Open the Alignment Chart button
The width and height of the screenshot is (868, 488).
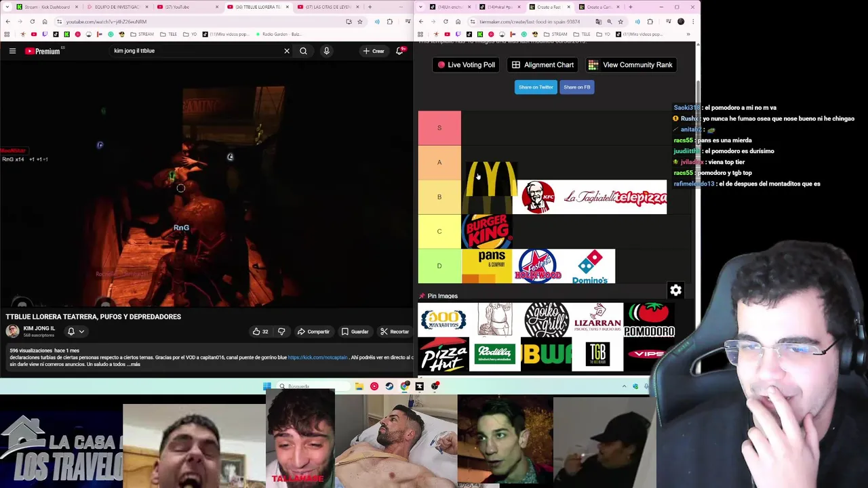pos(542,65)
